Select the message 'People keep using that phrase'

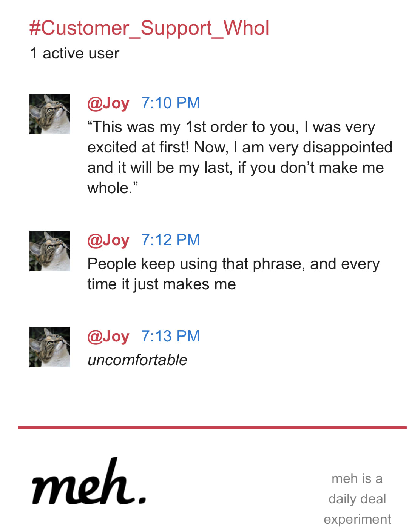coord(233,274)
